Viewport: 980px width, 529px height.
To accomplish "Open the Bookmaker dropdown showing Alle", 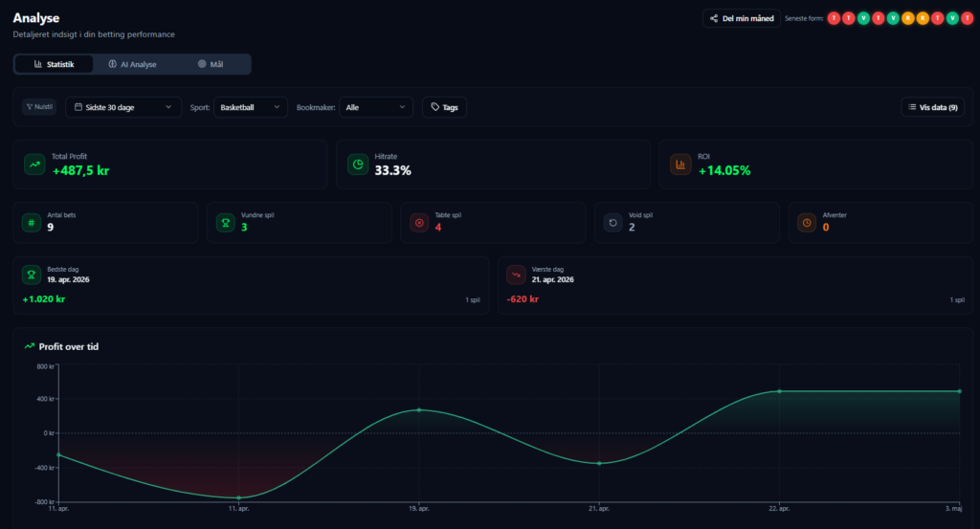I will point(375,107).
